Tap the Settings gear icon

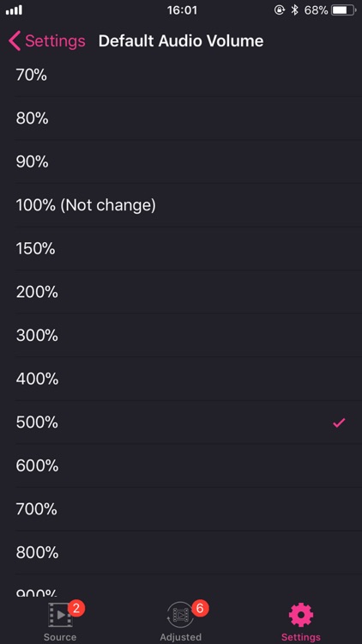301,615
